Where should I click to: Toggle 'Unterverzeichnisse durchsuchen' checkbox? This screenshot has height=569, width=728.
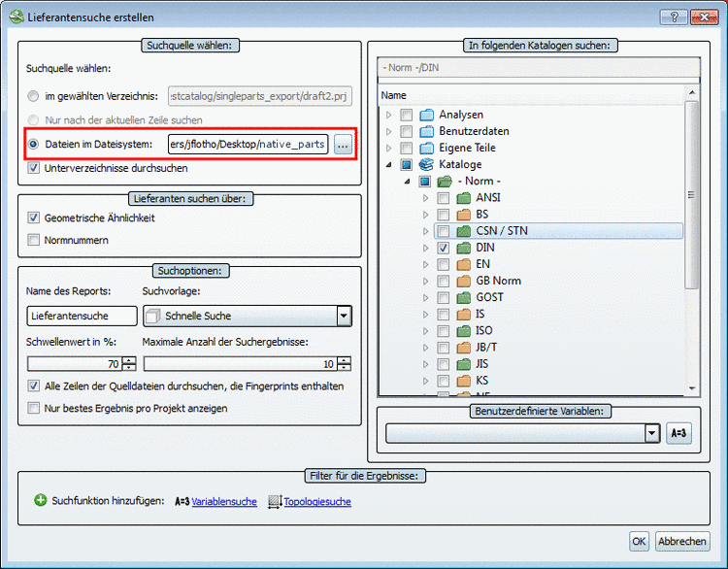click(x=33, y=168)
